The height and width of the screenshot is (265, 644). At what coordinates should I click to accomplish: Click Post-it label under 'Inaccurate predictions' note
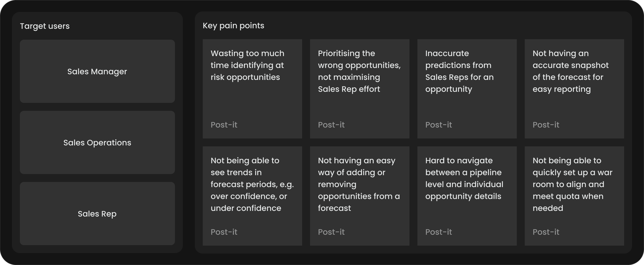(439, 125)
